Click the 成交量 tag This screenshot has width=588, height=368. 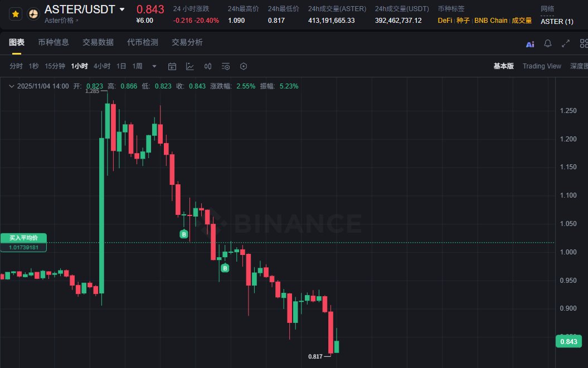(522, 21)
